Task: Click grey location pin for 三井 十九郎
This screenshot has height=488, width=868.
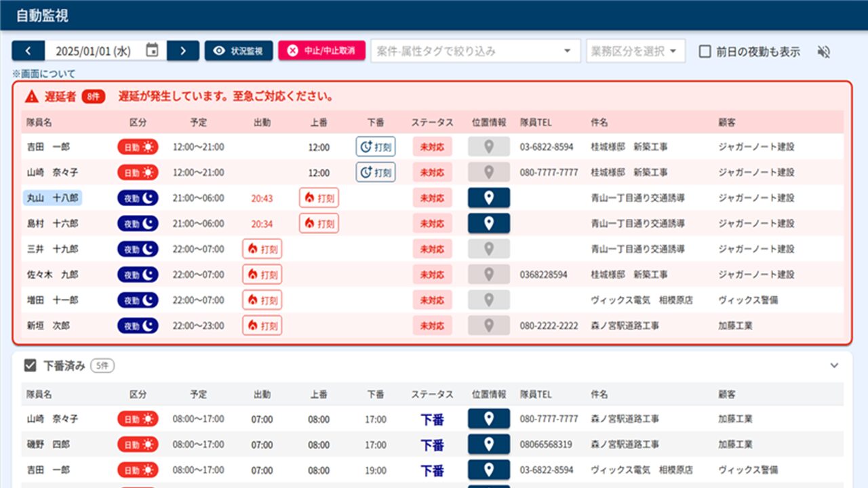Action: coord(489,249)
